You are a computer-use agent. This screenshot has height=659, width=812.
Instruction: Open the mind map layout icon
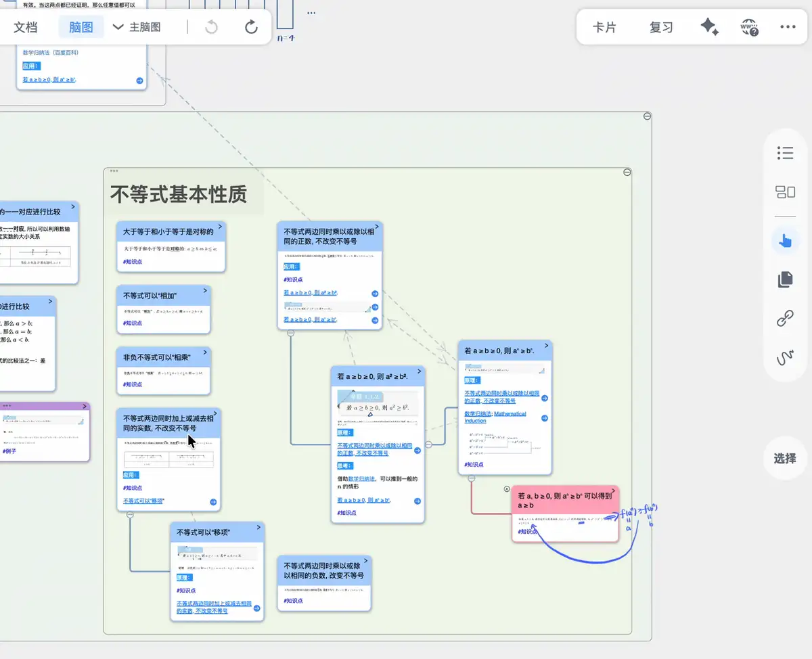coord(785,192)
